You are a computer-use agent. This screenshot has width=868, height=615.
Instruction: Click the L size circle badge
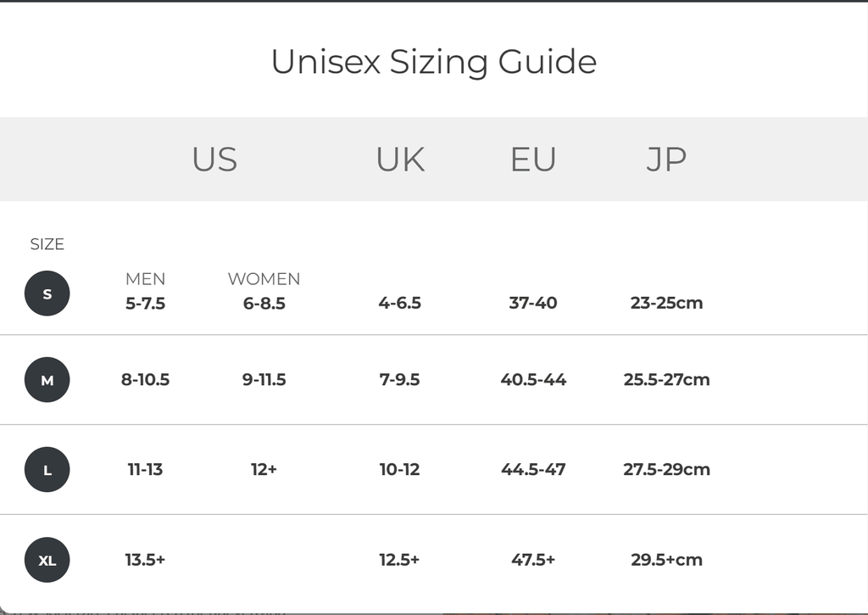click(x=47, y=470)
